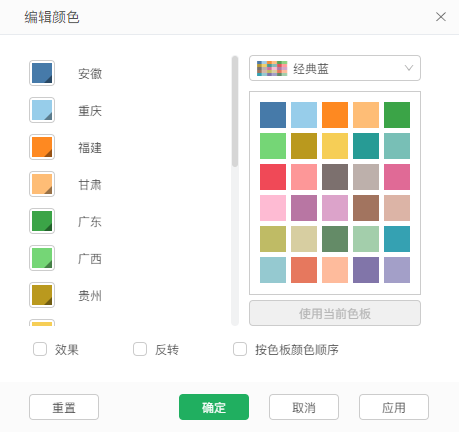Viewport: 459px width, 432px height.
Task: Click the 重置 button
Action: pyautogui.click(x=64, y=407)
